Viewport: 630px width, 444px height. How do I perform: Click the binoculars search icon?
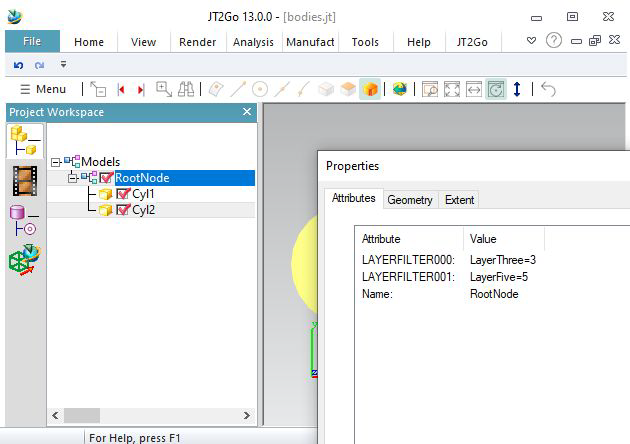[x=186, y=89]
